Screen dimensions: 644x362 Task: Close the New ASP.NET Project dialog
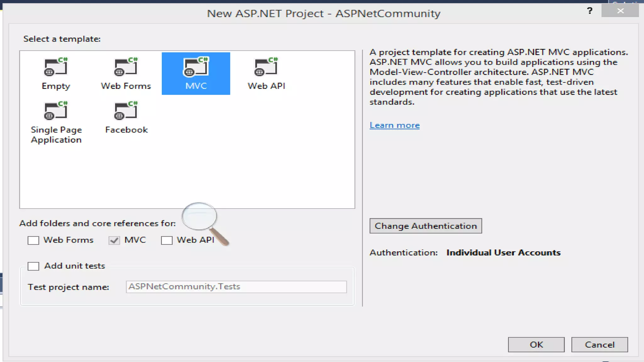pos(620,11)
